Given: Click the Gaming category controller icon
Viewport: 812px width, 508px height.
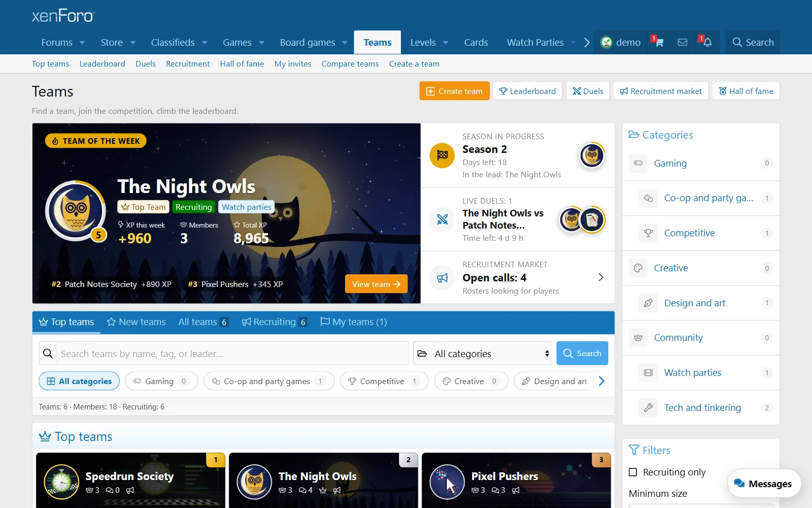Looking at the screenshot, I should (638, 163).
